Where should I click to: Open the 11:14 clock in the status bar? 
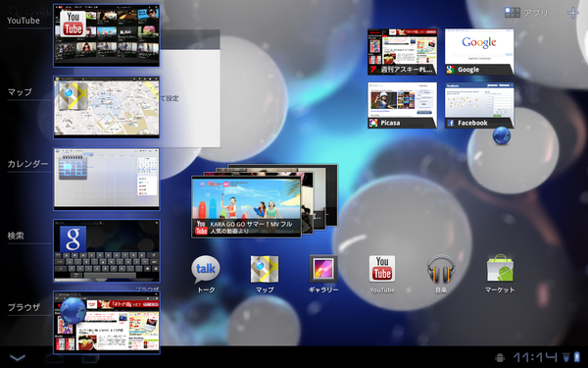coord(535,357)
